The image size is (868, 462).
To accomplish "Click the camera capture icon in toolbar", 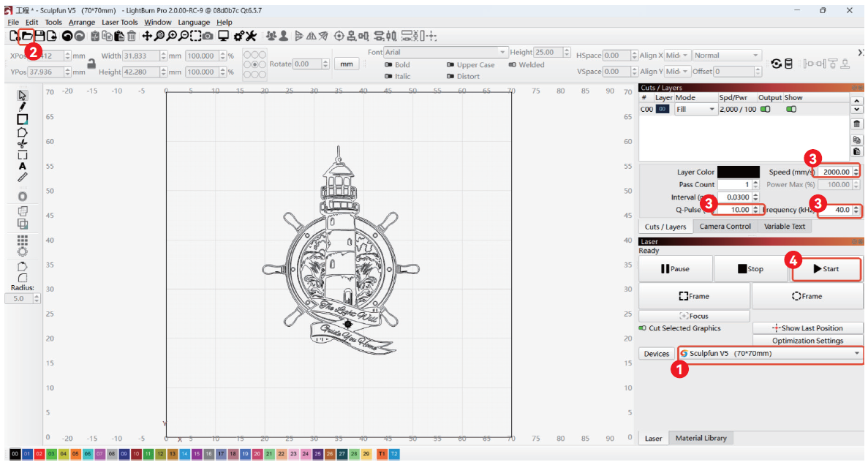I will [208, 36].
